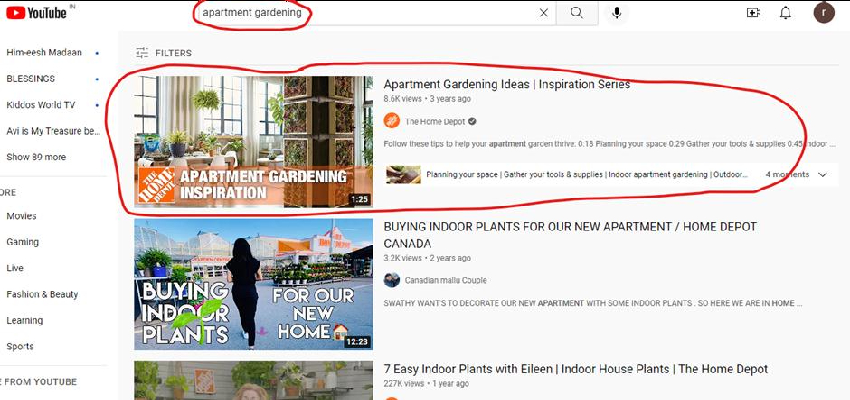
Task: Click the description starting SWATHY WANTS TO DECORATE
Action: 593,304
